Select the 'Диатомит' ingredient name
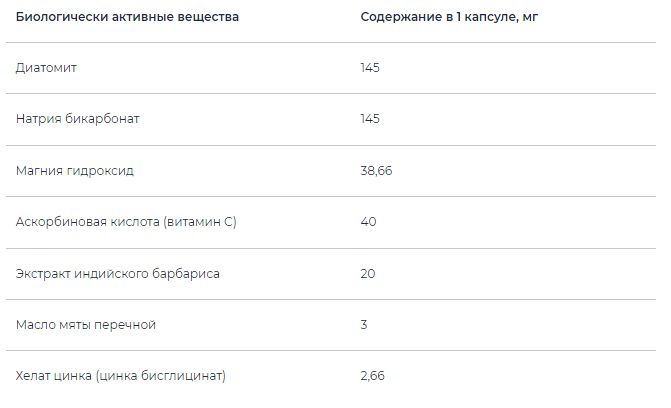 46,68
